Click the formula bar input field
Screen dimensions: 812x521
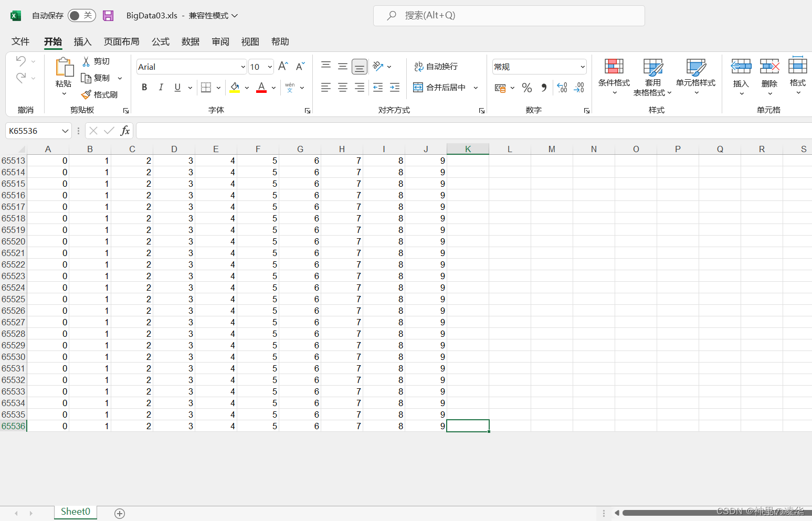[474, 131]
